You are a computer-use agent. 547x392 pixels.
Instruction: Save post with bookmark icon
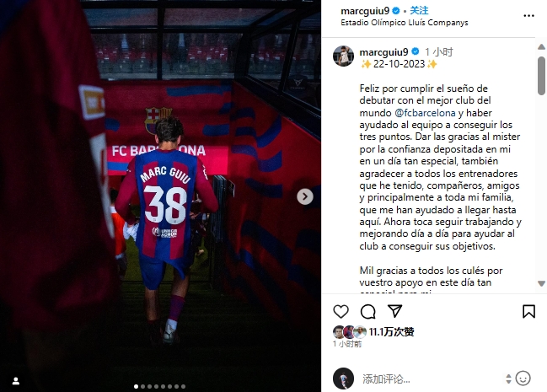click(x=528, y=311)
